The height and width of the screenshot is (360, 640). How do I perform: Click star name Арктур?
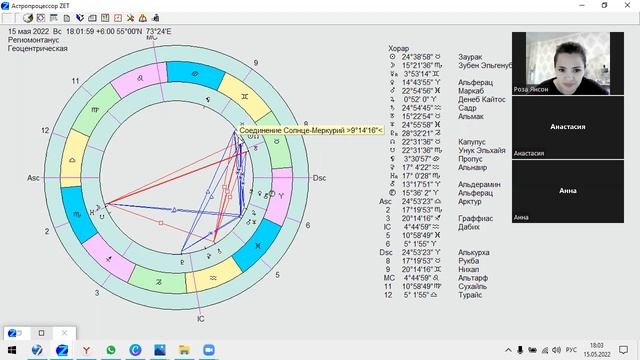point(469,202)
